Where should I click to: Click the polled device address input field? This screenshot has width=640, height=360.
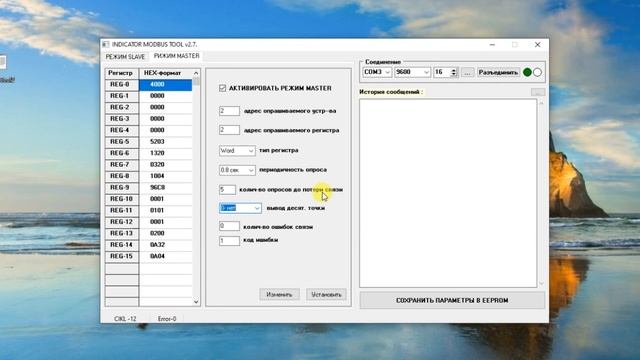(x=229, y=111)
